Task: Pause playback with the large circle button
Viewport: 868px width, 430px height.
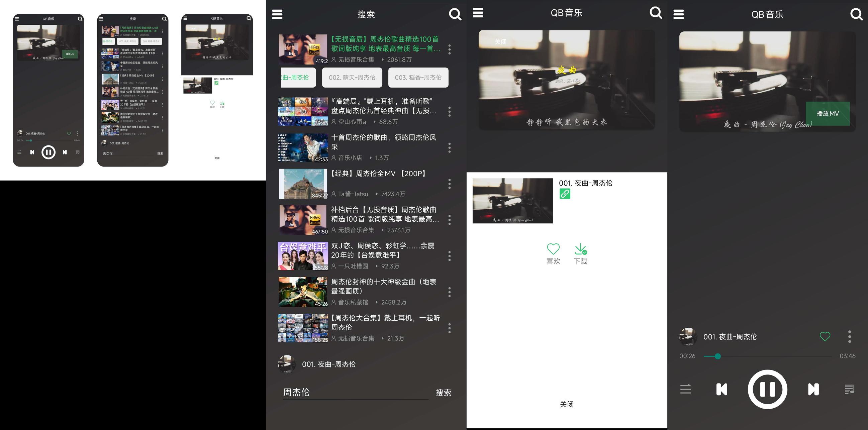Action: (767, 389)
